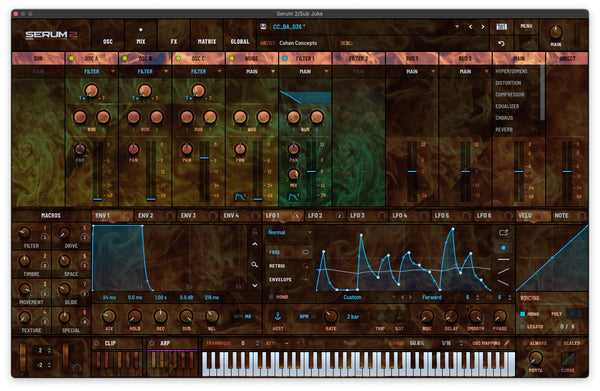Enable the Legato checkbox
This screenshot has height=391, width=600.
coord(522,326)
